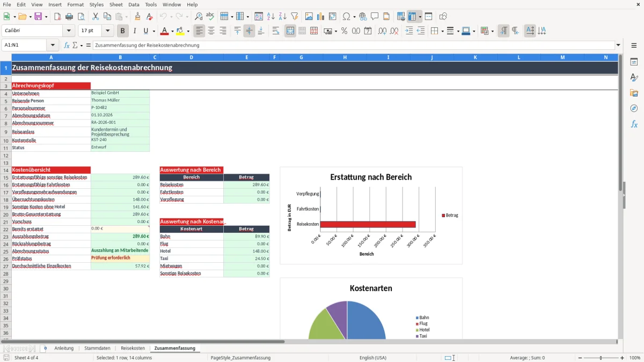This screenshot has height=362, width=644.
Task: Click the Cut scissors icon
Action: [x=96, y=17]
